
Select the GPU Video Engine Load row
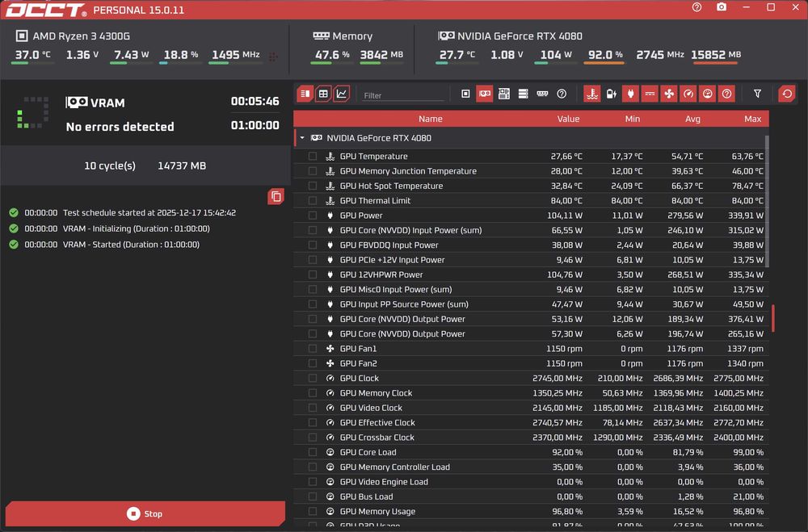(x=532, y=482)
